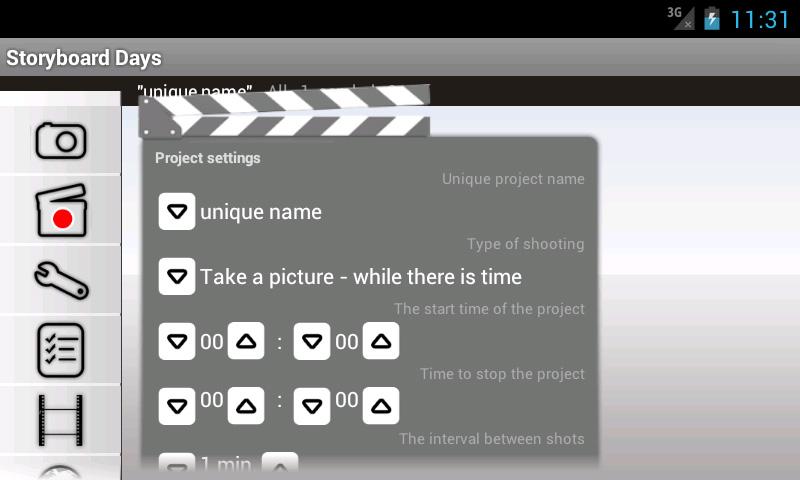800x480 pixels.
Task: Open the checklist icon in sidebar
Action: pos(61,350)
